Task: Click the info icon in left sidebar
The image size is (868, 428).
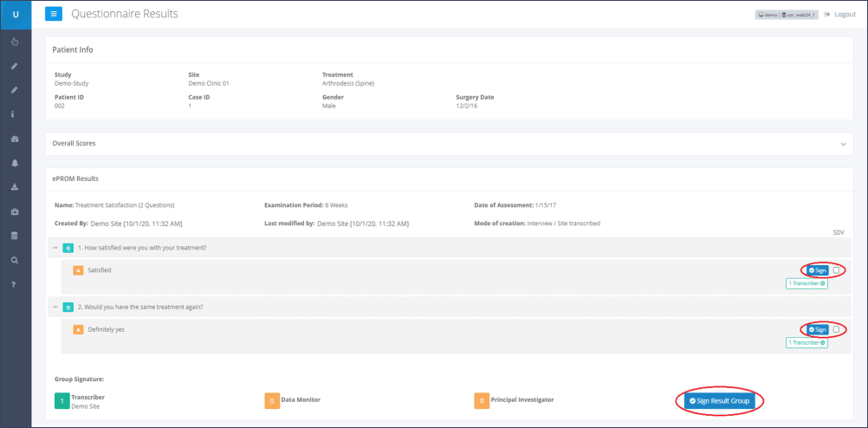Action: point(15,114)
